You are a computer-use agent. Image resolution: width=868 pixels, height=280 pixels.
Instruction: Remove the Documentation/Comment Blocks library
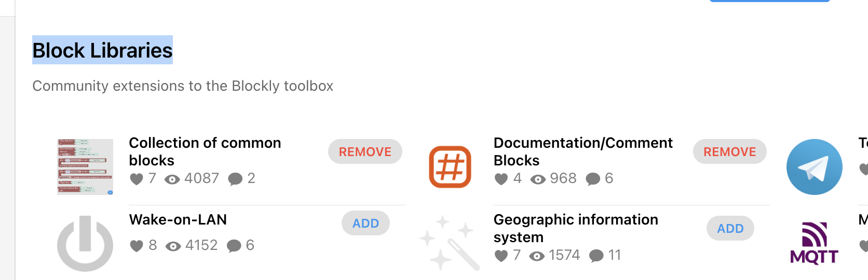coord(729,151)
